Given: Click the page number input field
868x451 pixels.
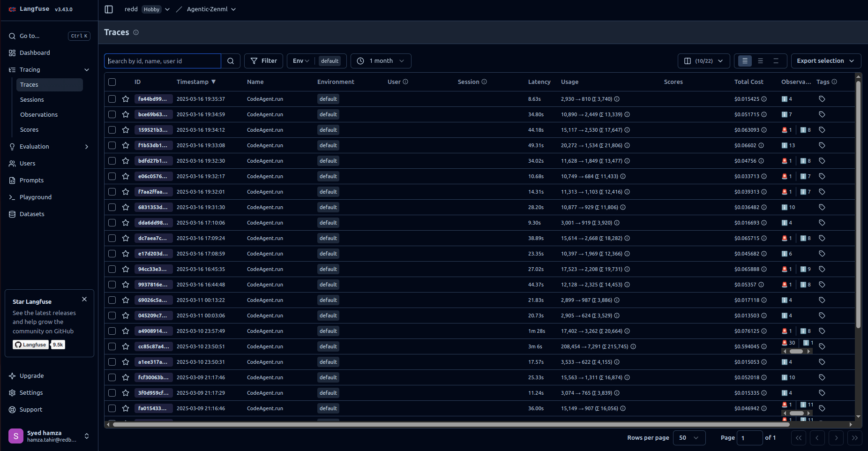Looking at the screenshot, I should coord(750,438).
